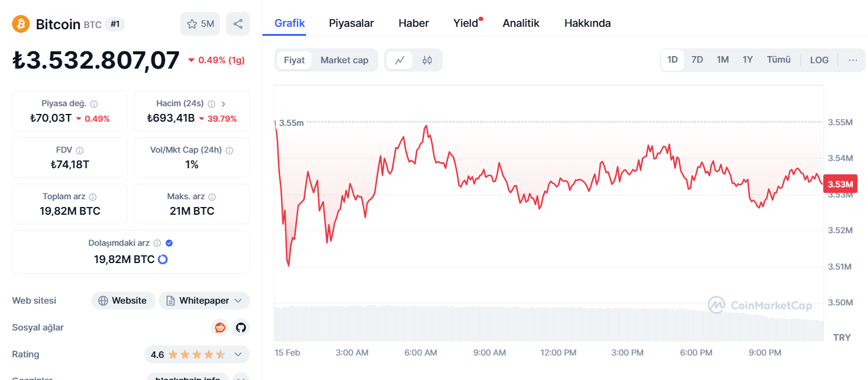Switch to candlestick chart view icon

pos(427,60)
